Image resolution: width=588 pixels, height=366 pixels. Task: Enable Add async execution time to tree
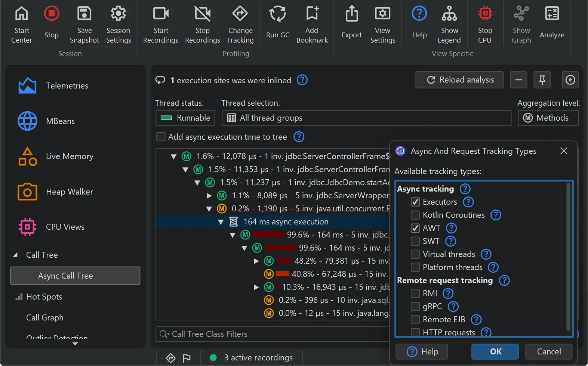click(161, 137)
